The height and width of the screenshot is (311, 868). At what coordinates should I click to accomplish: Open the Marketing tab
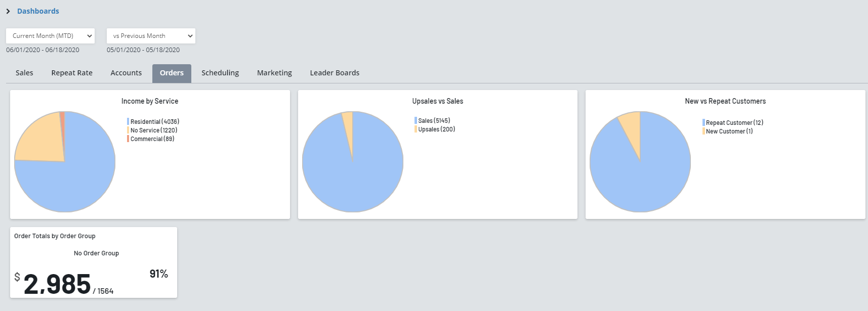[274, 73]
